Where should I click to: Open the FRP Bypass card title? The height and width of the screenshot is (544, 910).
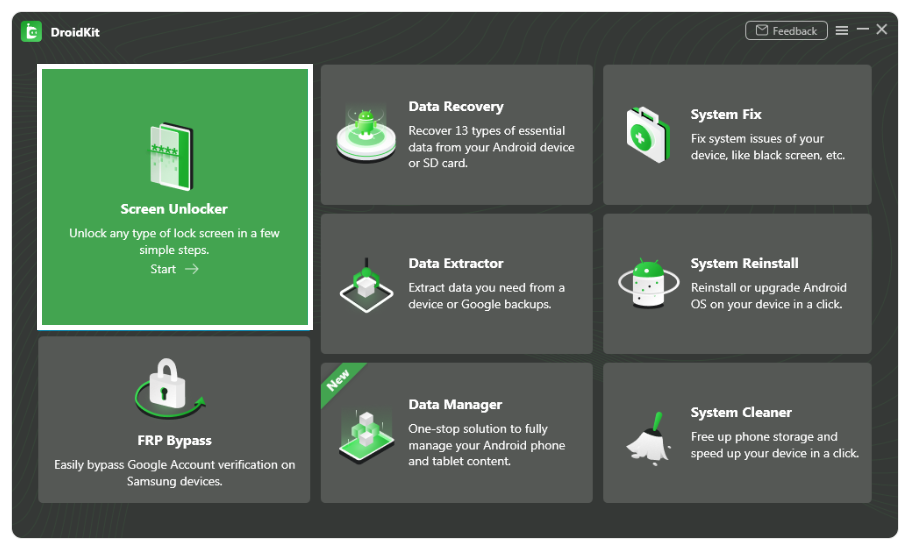click(x=174, y=441)
